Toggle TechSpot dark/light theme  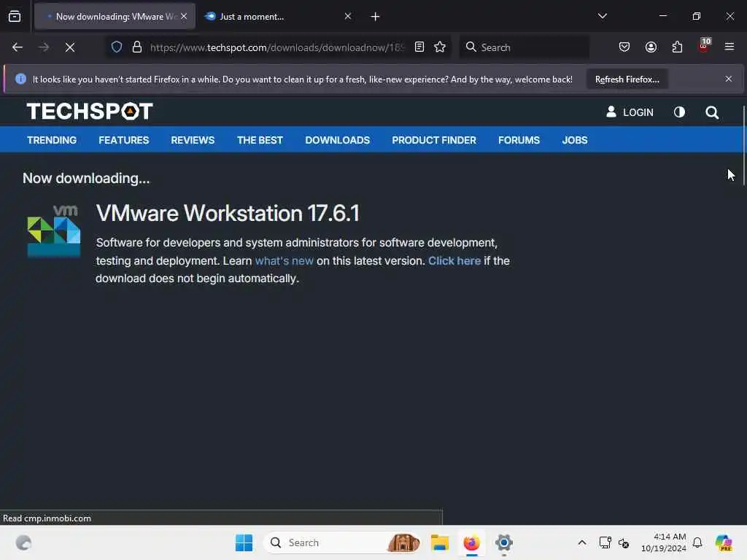click(680, 112)
